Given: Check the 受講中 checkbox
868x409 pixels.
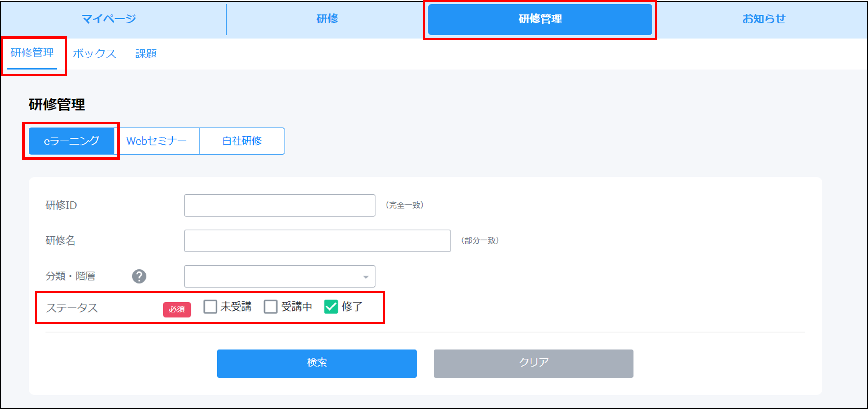Looking at the screenshot, I should (x=270, y=307).
